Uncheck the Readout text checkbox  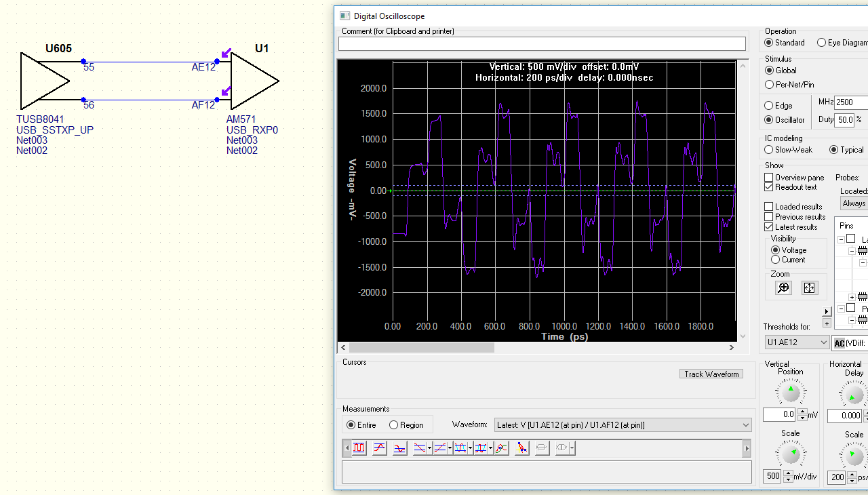pos(769,187)
